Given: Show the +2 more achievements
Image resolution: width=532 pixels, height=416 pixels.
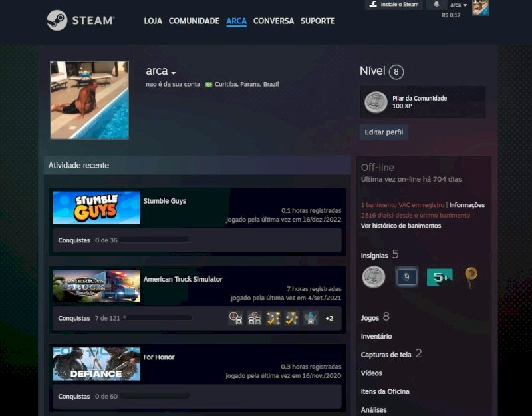Looking at the screenshot, I should 329,319.
